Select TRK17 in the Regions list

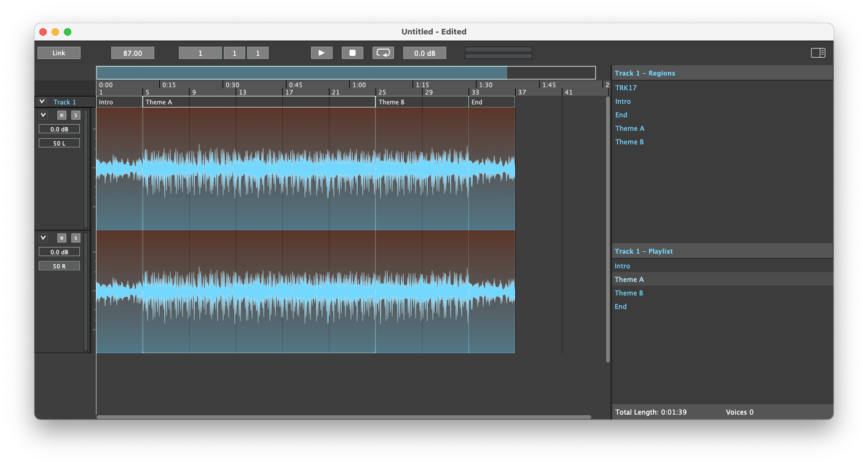[626, 88]
